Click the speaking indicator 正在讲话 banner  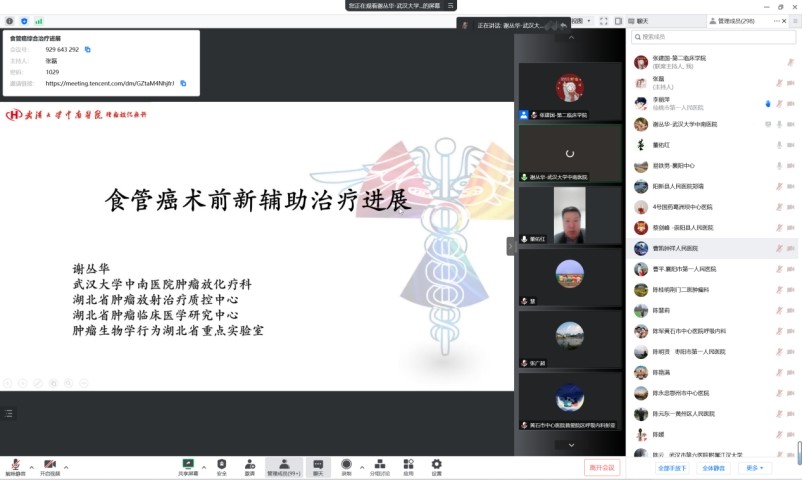[x=514, y=25]
